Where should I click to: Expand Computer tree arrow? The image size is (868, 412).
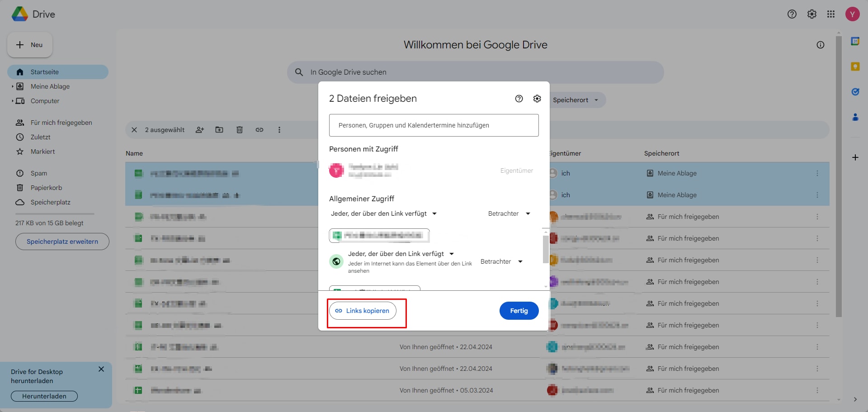(x=13, y=101)
